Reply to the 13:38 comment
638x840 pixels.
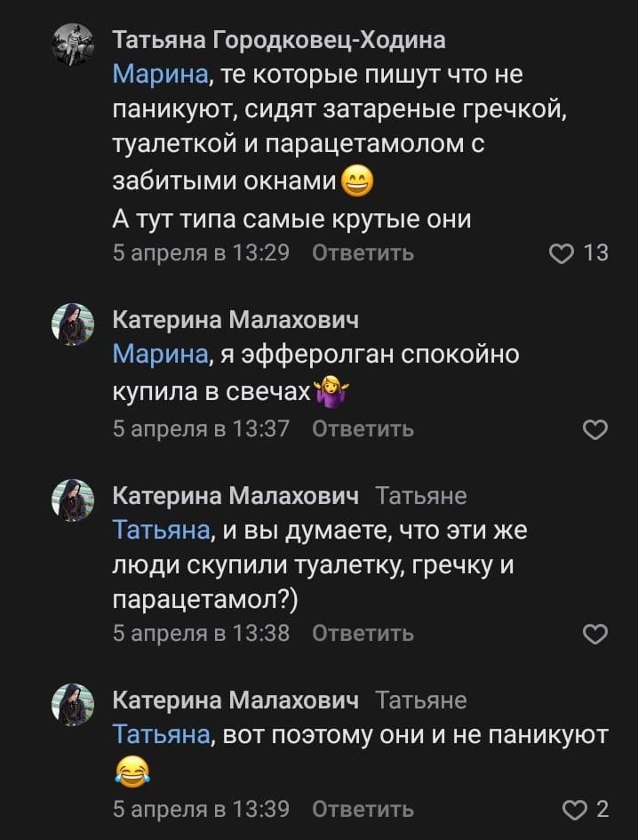(363, 634)
